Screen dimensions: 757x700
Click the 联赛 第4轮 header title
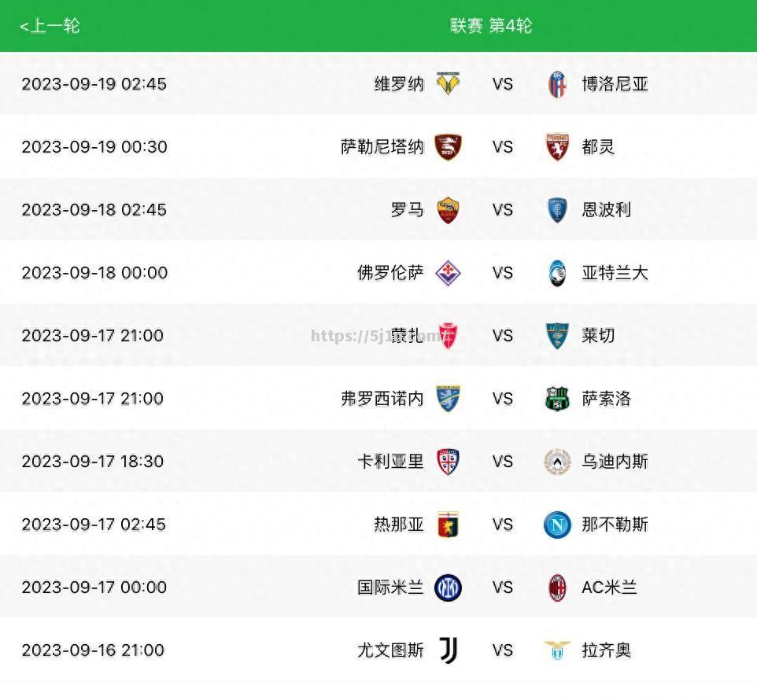click(490, 26)
